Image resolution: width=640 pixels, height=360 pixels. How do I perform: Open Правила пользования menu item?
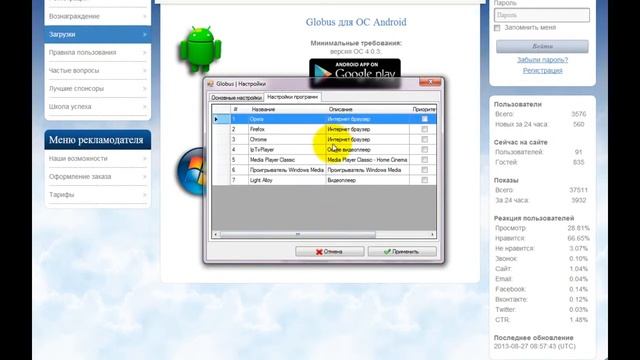tap(98, 53)
